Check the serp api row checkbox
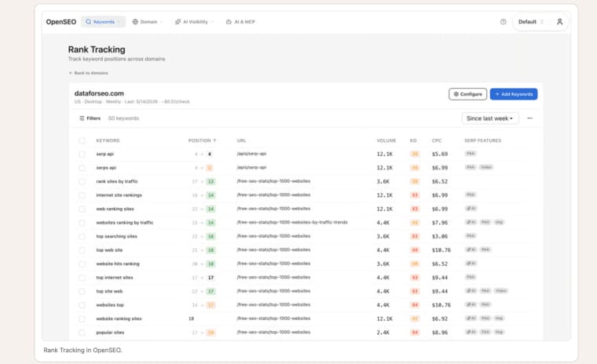Screen dimensions: 597x364 click(x=82, y=154)
